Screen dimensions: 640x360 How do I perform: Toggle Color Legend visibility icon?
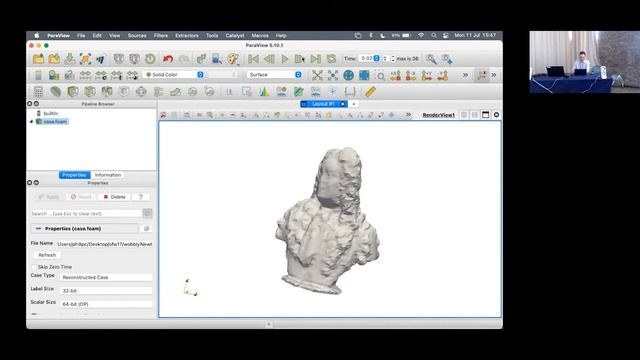(x=38, y=75)
